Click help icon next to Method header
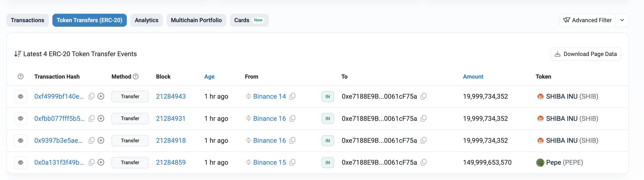Screen dimensions: 644x180 (136, 77)
